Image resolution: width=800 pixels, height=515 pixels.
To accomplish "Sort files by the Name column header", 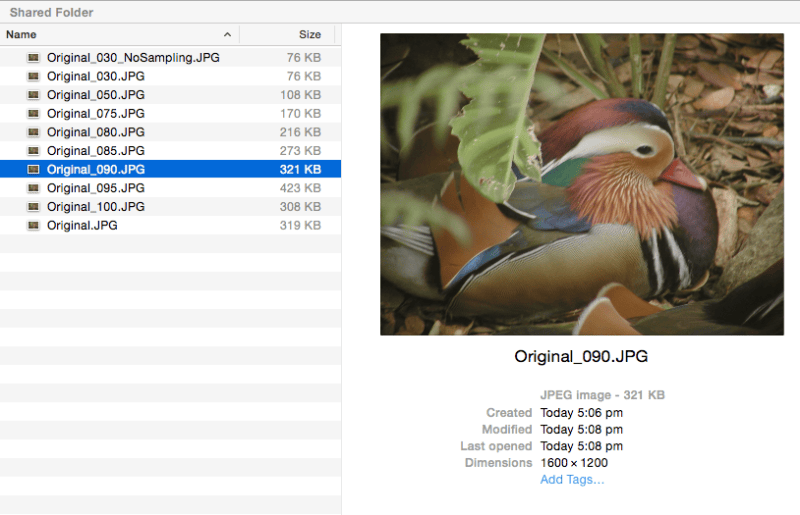I will 119,35.
